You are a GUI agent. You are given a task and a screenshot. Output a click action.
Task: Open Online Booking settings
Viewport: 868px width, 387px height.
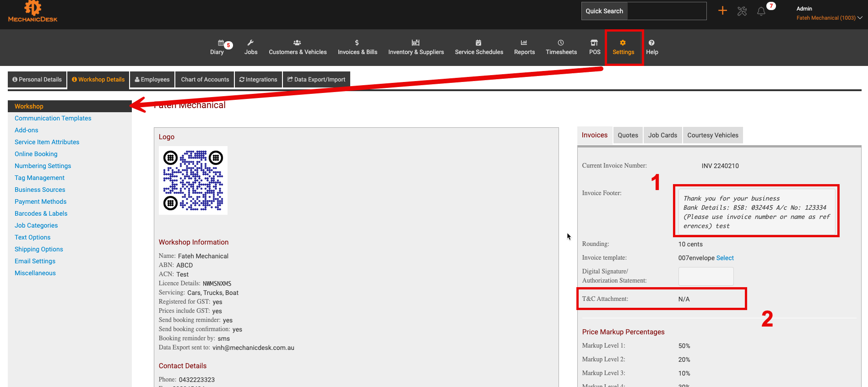tap(36, 154)
